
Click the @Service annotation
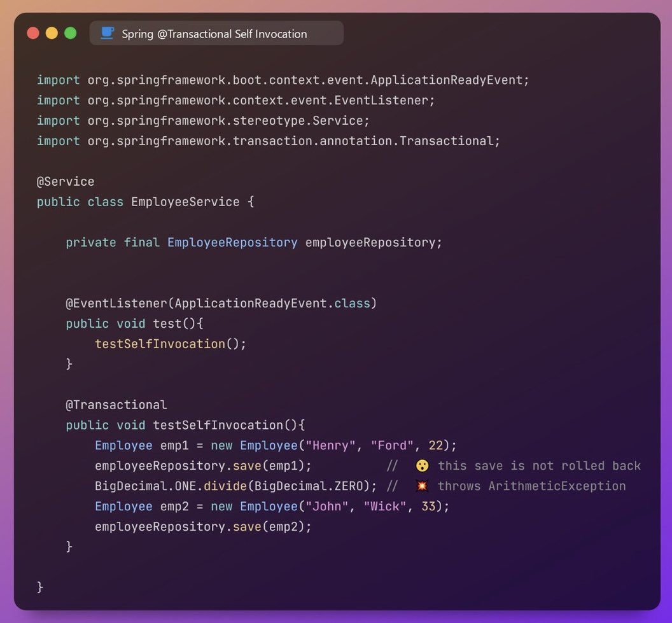[66, 181]
